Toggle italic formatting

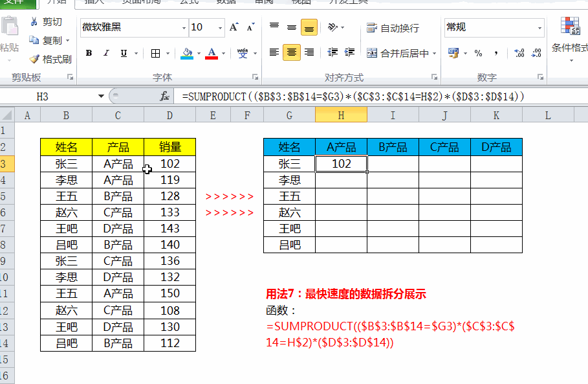(x=107, y=53)
